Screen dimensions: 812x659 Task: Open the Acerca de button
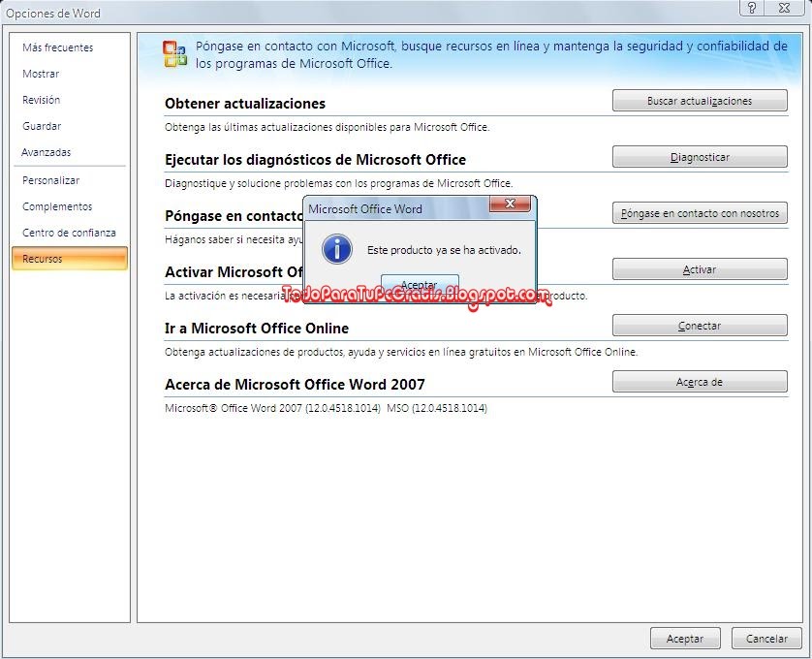[700, 382]
